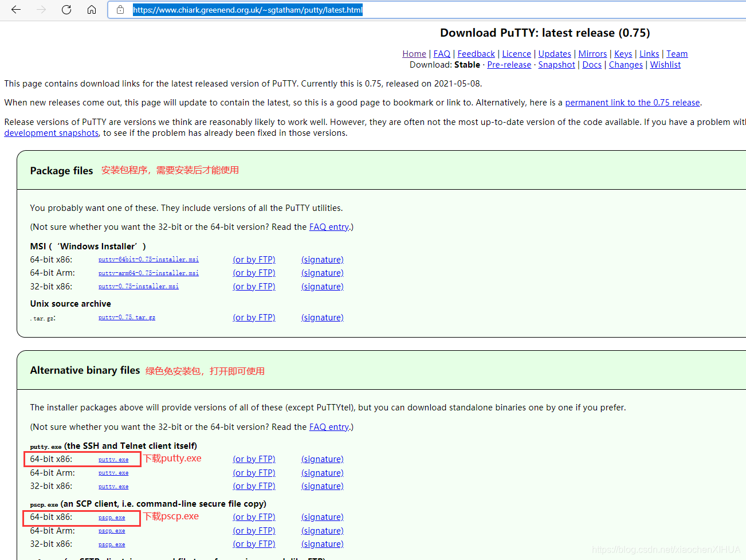Go to Pre-release downloads
This screenshot has height=560, width=746.
click(509, 65)
